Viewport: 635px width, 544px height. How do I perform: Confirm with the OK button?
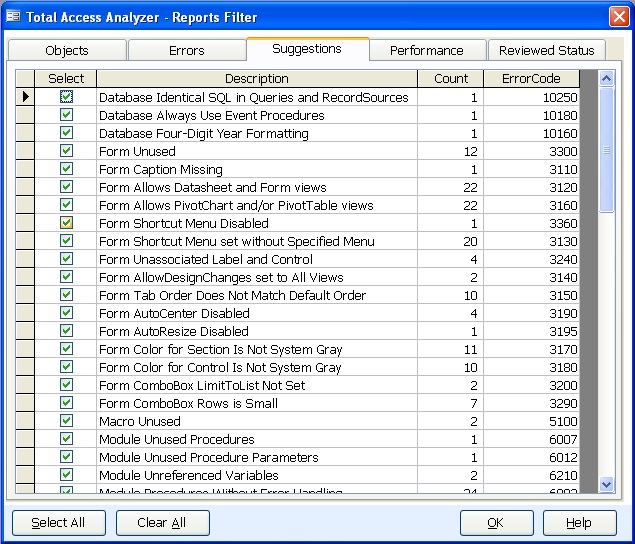pos(496,522)
